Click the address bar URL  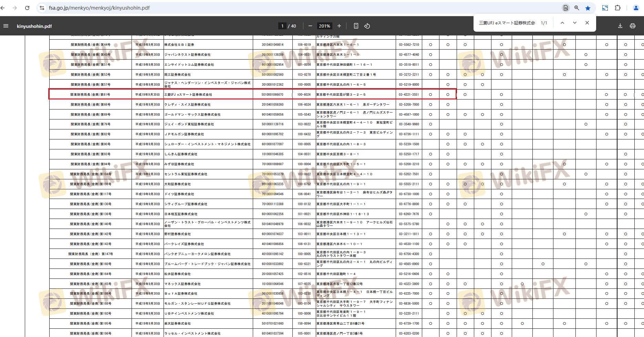click(x=99, y=8)
